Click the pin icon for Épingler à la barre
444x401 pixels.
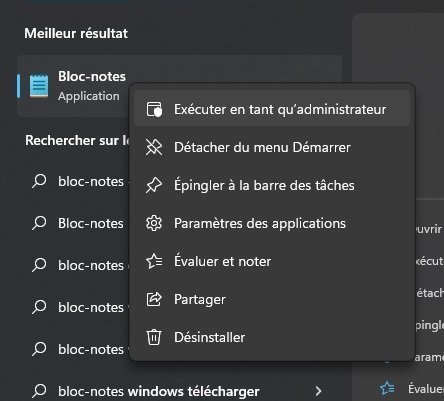pos(154,185)
